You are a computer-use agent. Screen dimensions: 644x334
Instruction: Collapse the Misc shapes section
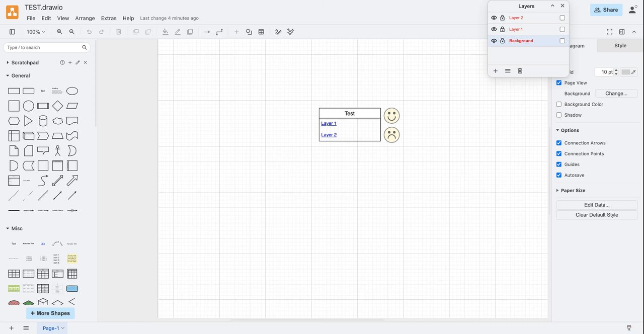(x=8, y=228)
